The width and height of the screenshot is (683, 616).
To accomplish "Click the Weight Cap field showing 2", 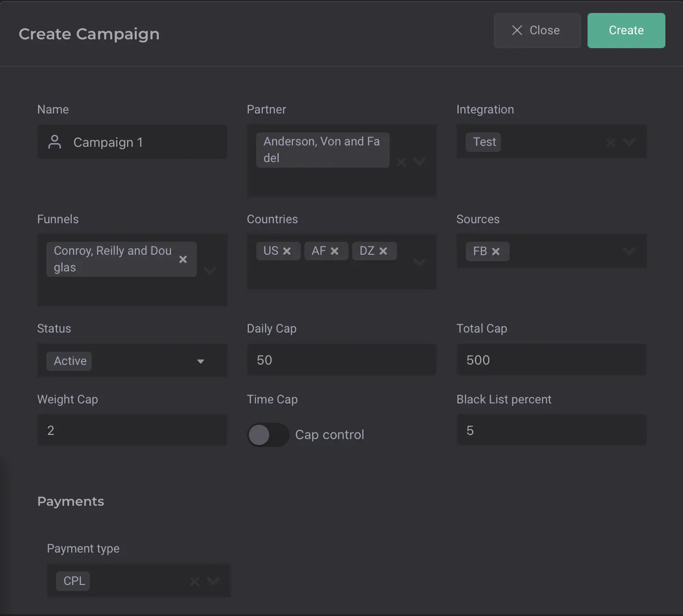I will coord(132,430).
